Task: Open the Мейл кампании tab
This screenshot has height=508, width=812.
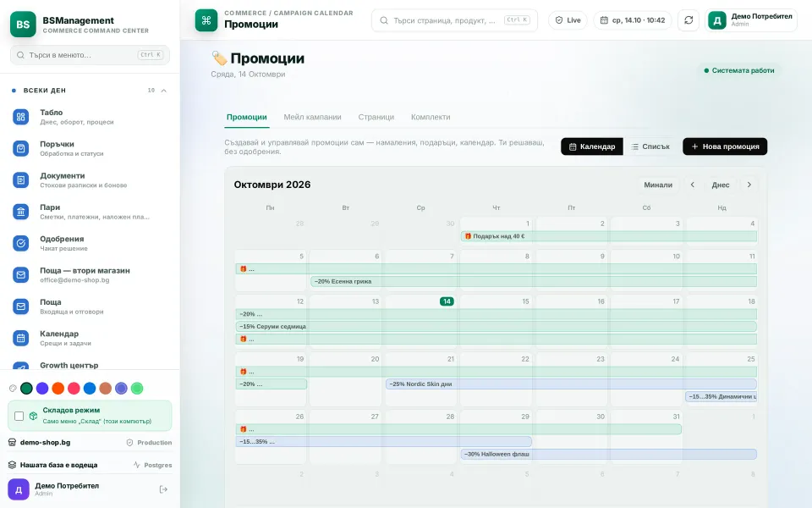Action: pyautogui.click(x=312, y=117)
